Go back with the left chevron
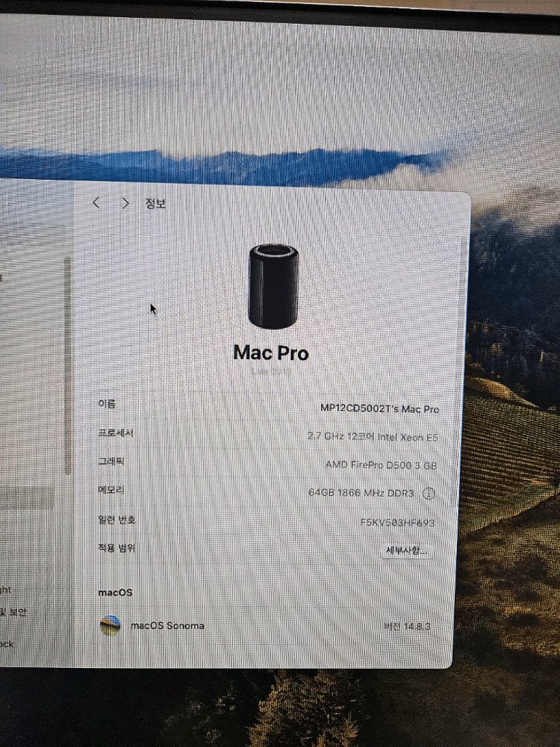This screenshot has width=560, height=747. point(96,203)
